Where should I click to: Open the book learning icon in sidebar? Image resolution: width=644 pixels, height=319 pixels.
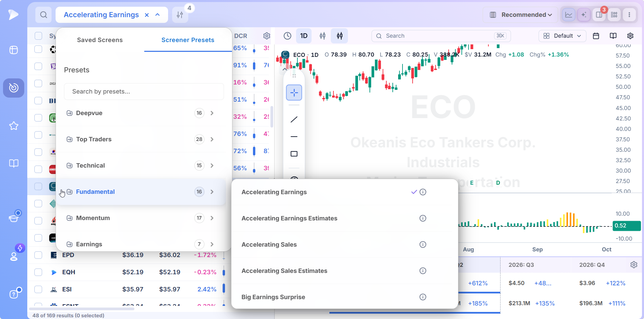[13, 164]
